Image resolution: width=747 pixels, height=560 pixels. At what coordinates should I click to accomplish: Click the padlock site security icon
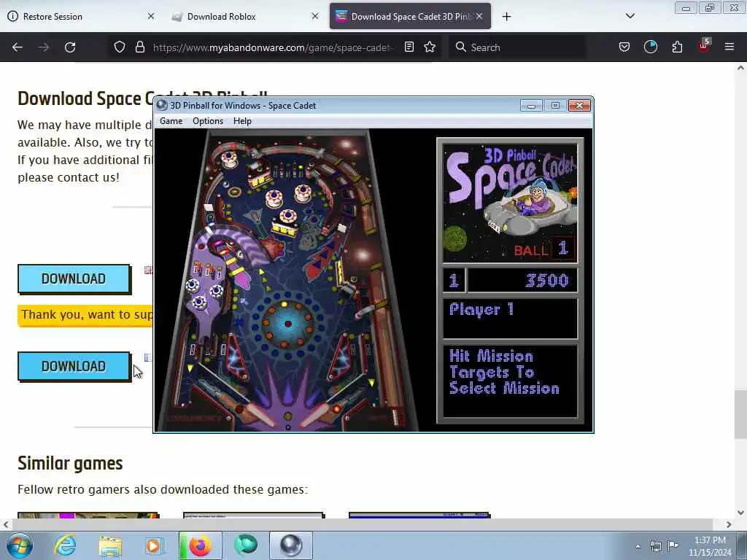pos(139,47)
